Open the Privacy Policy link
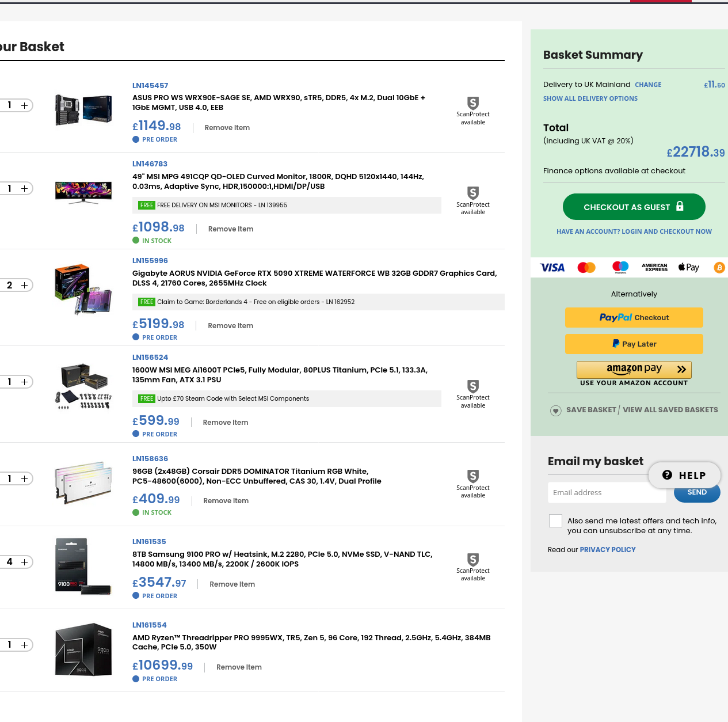The width and height of the screenshot is (728, 722). [x=608, y=550]
